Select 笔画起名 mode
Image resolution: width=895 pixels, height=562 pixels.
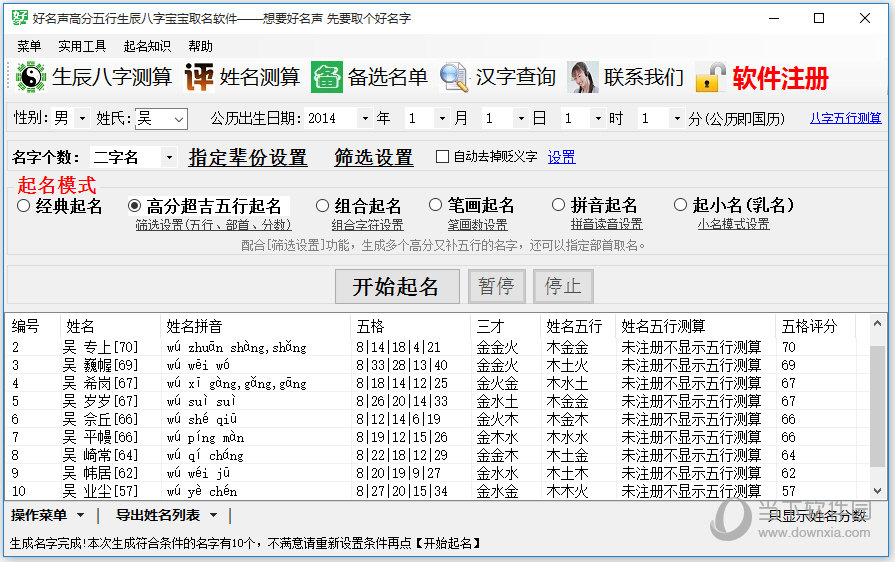coord(436,204)
